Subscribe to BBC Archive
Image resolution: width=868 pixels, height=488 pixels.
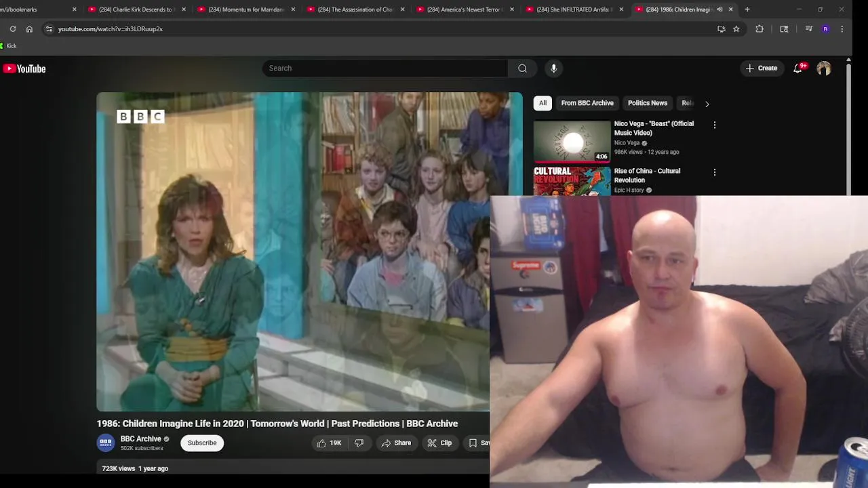(202, 443)
